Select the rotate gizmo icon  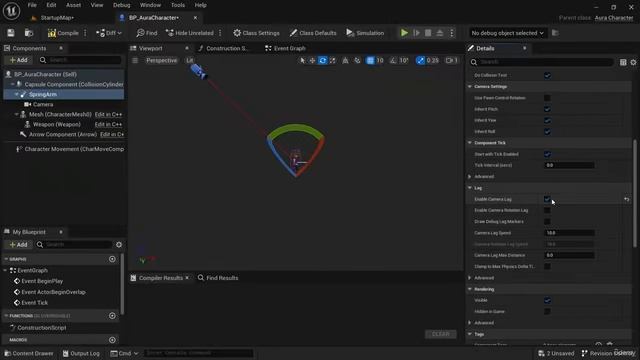(322, 60)
